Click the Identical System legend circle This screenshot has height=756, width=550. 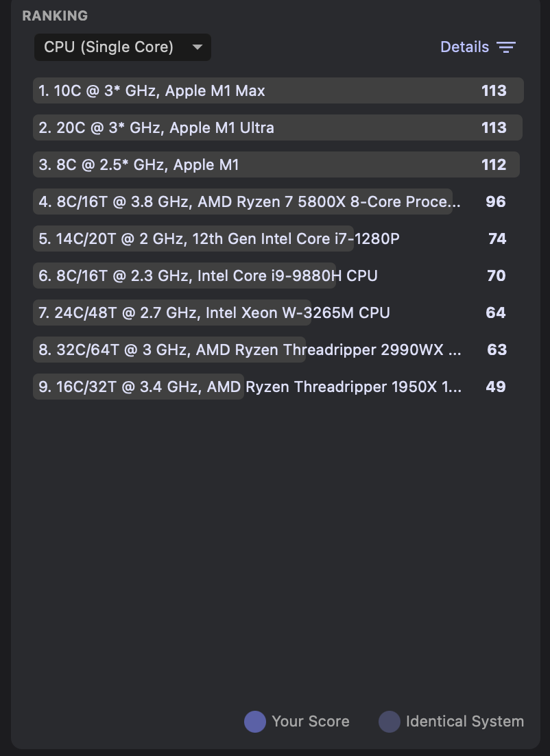coord(390,721)
